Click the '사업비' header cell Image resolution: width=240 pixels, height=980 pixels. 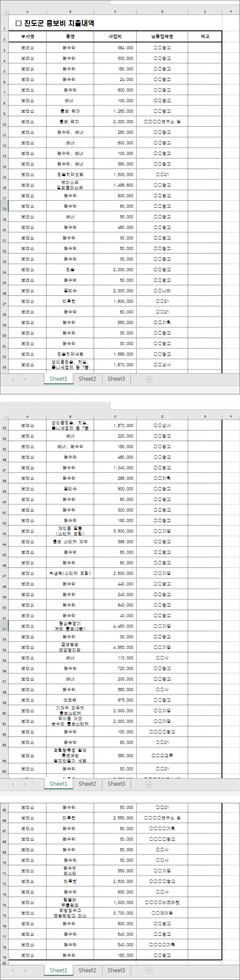click(x=115, y=36)
